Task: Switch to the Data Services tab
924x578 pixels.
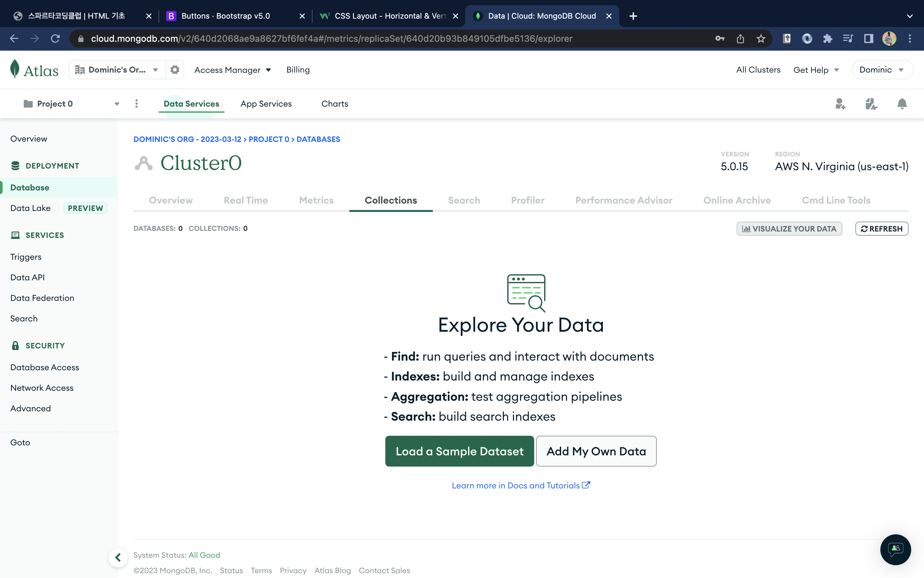Action: pyautogui.click(x=191, y=104)
